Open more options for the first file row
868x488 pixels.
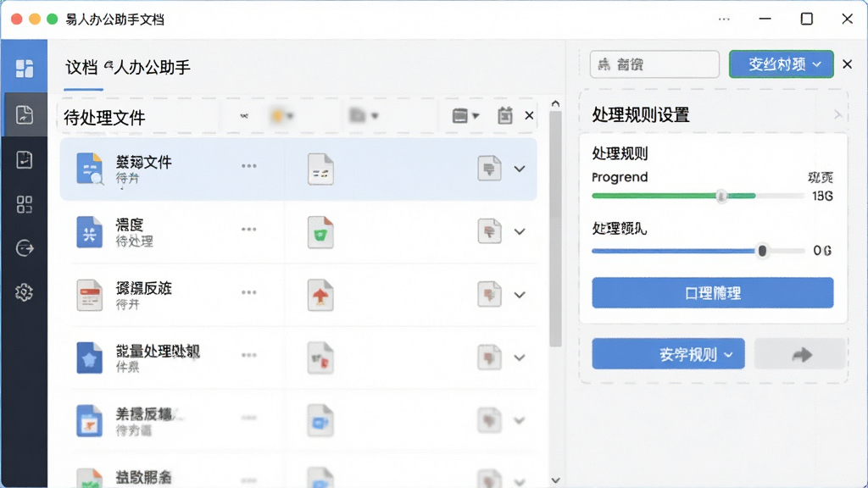coord(248,166)
